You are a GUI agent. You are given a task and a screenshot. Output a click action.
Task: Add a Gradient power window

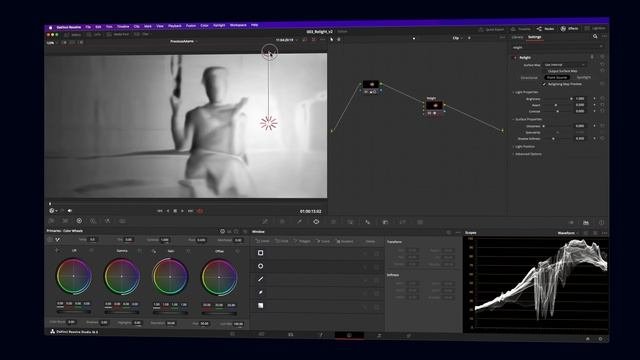(x=260, y=305)
